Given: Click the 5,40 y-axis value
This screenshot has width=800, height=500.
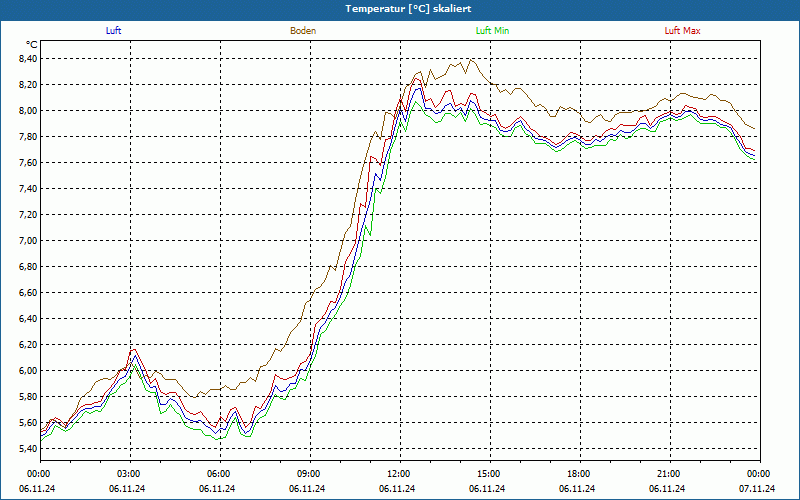Looking at the screenshot, I should [29, 449].
